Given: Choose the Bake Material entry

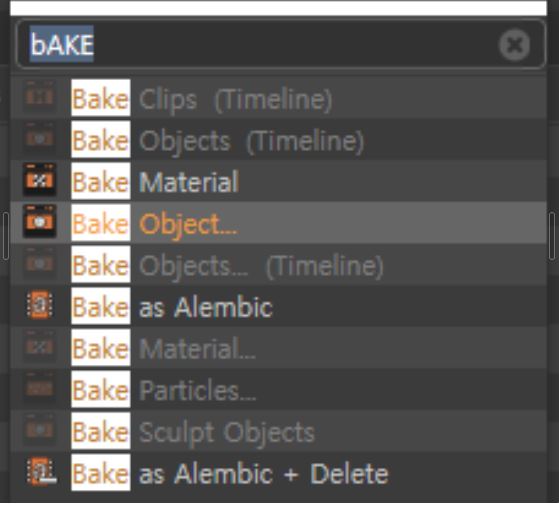Looking at the screenshot, I should coord(278,181).
